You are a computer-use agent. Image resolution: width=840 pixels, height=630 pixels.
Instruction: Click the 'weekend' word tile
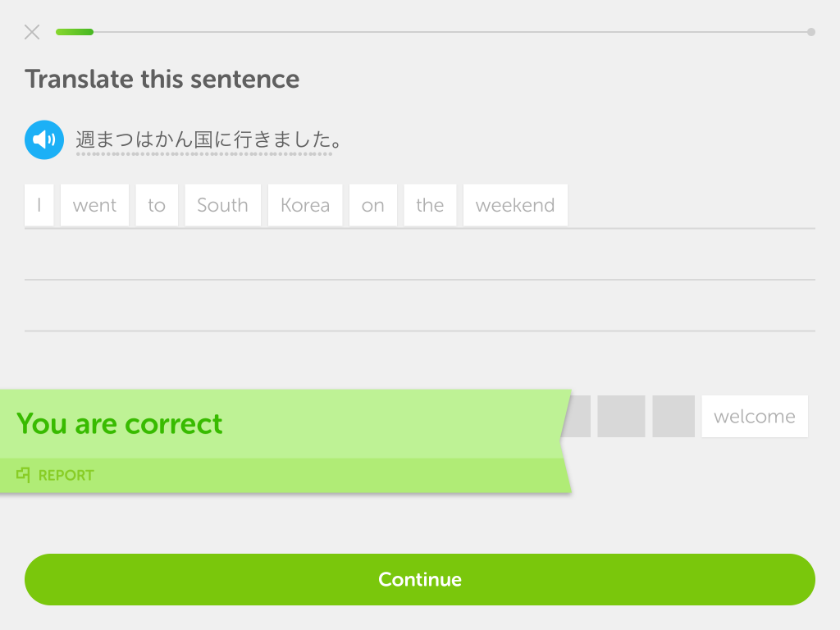pos(515,205)
